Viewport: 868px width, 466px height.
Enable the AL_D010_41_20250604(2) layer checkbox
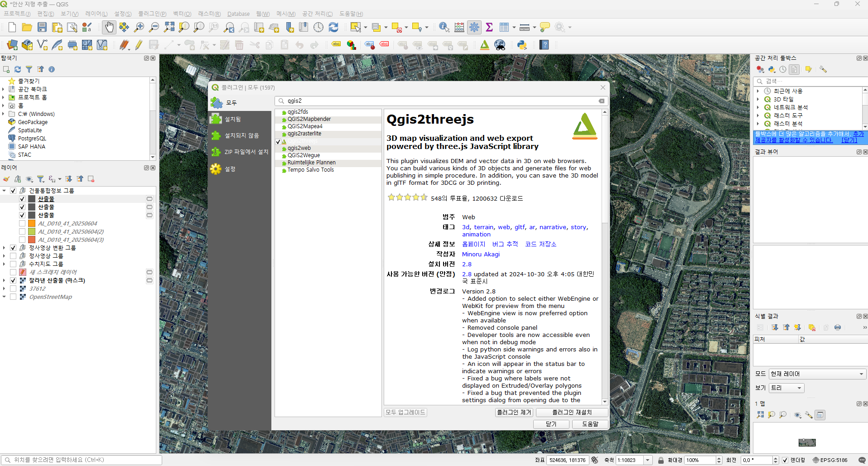pos(22,231)
